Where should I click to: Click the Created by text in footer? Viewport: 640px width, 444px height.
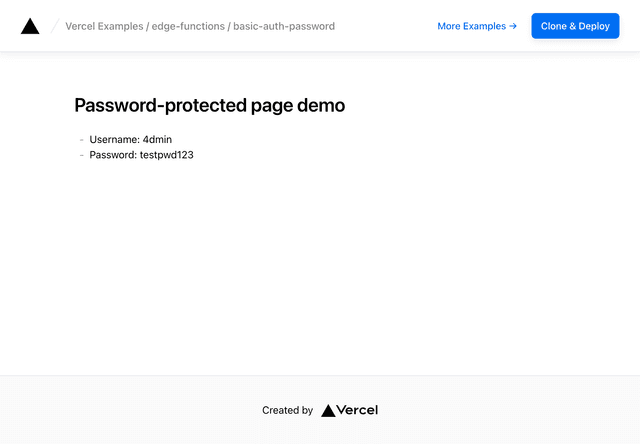click(287, 410)
